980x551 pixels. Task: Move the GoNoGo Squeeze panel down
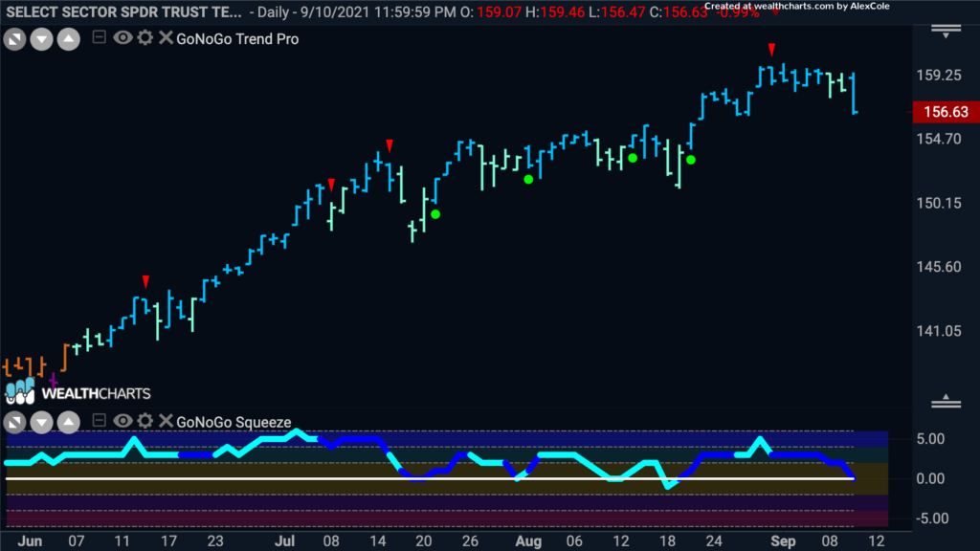pos(41,422)
